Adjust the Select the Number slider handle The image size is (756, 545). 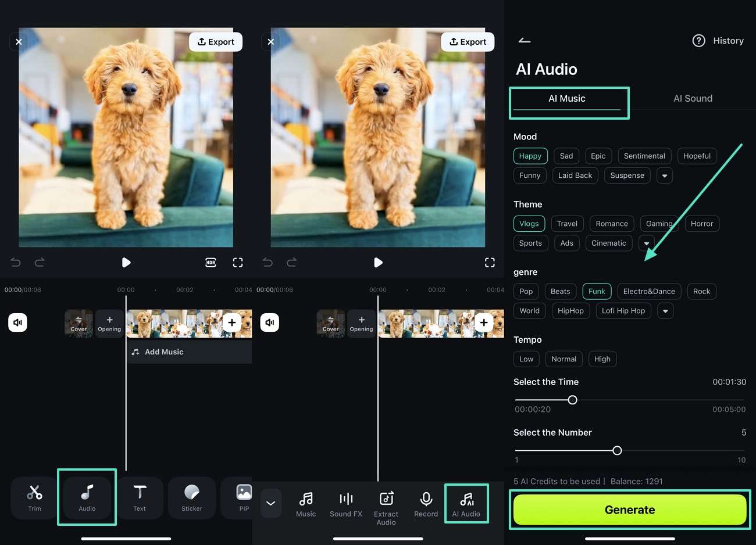(x=617, y=450)
